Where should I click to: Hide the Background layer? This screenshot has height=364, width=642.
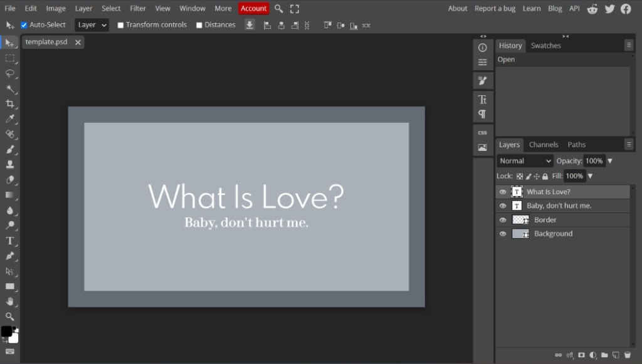pos(503,234)
